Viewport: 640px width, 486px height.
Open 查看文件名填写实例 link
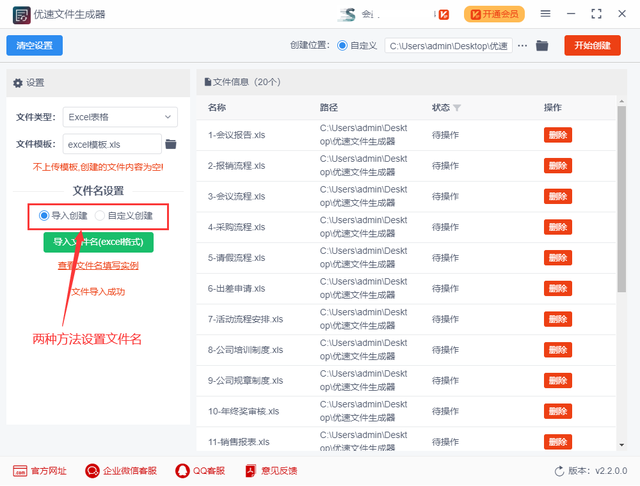pos(98,266)
